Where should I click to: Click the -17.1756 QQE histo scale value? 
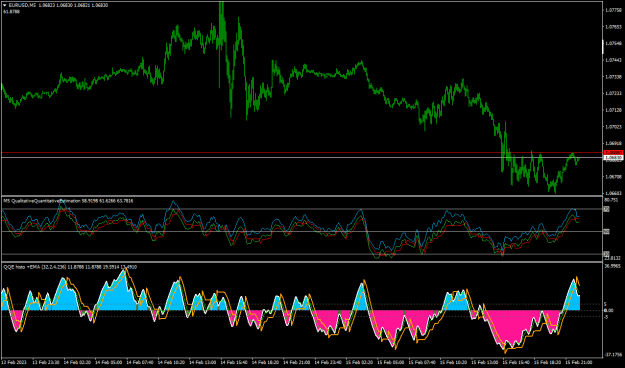(x=613, y=354)
